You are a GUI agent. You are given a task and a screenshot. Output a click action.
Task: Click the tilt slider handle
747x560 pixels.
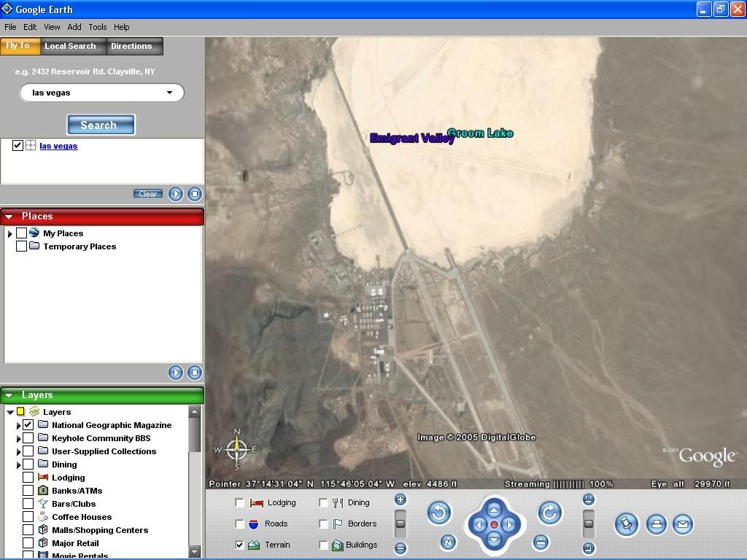click(x=589, y=524)
